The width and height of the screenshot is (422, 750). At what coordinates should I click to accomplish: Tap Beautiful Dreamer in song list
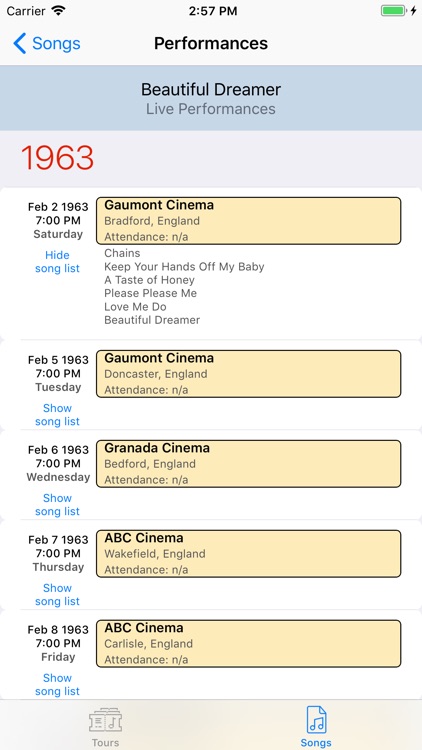(152, 320)
